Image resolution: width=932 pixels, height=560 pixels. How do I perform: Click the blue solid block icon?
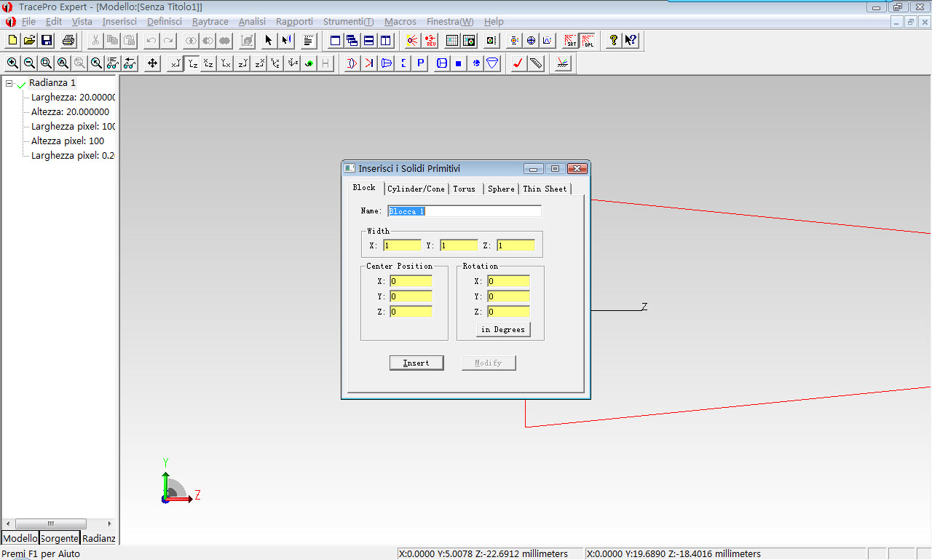coord(459,63)
